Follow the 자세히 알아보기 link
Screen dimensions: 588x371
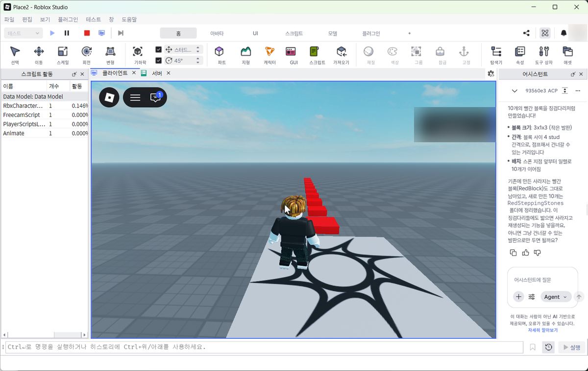(542, 330)
